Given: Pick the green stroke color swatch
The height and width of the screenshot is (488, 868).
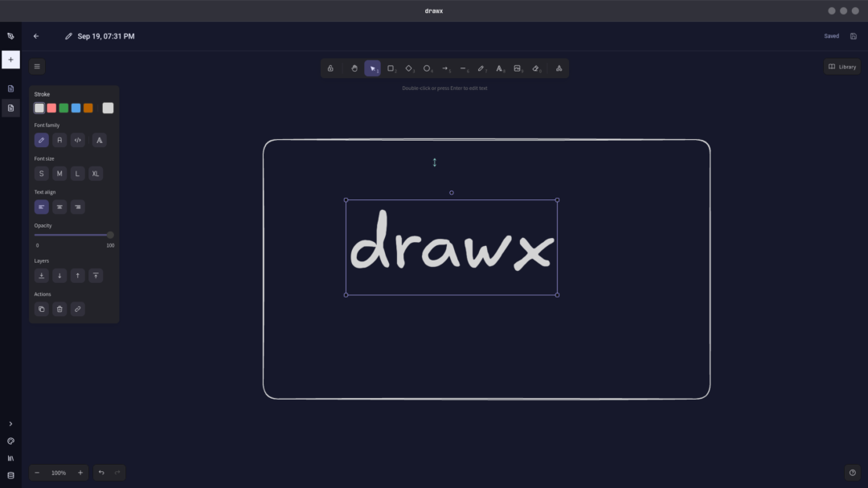Looking at the screenshot, I should 63,108.
